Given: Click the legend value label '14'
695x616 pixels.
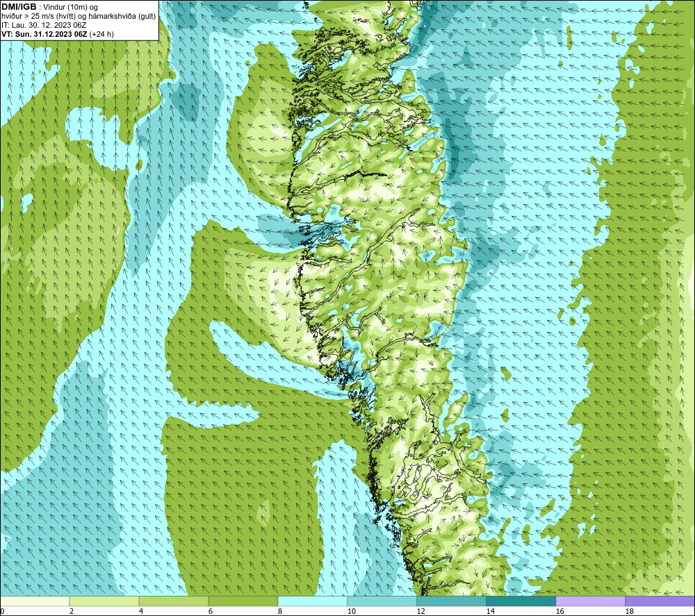Looking at the screenshot, I should 490,611.
